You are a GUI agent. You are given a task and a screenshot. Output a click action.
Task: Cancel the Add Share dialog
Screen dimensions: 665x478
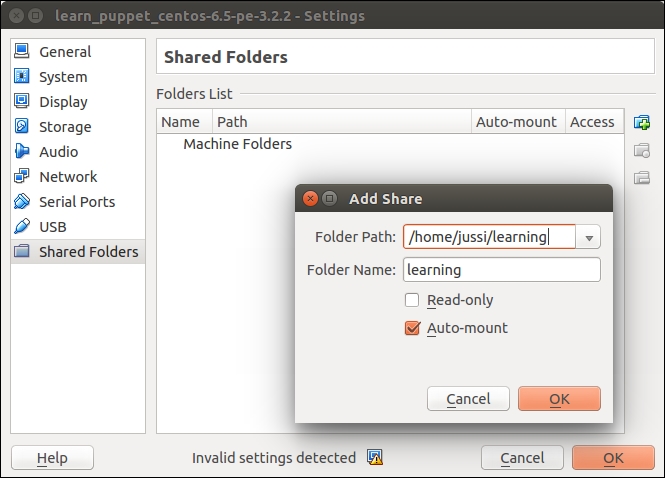coord(468,399)
